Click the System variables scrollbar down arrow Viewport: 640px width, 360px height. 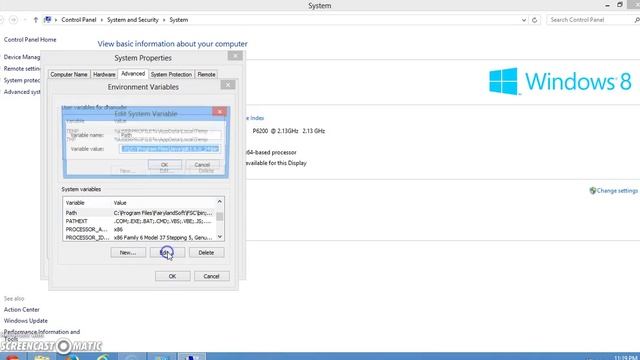(220, 237)
